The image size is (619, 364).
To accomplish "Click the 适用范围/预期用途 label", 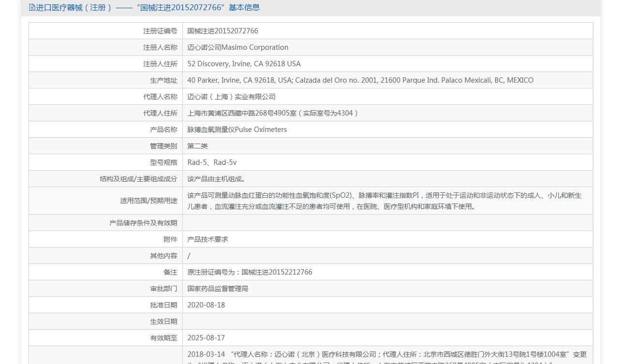I will [x=148, y=201].
